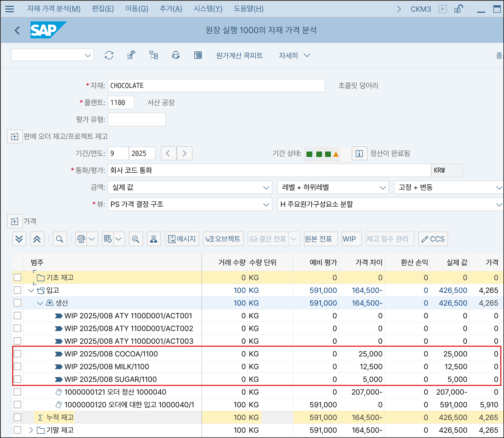Open the 이동(G) menu
Image resolution: width=504 pixels, height=438 pixels.
tap(137, 9)
